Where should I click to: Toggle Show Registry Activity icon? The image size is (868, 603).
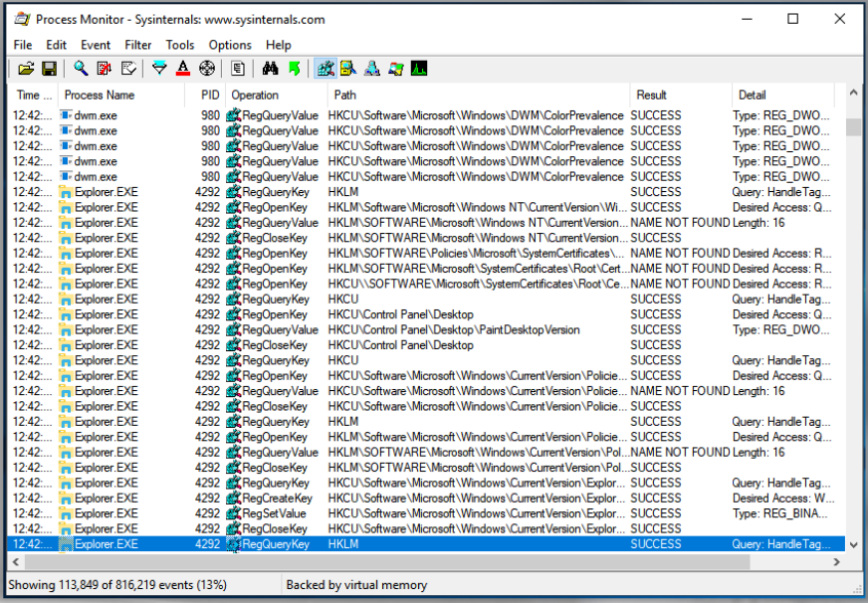(325, 69)
